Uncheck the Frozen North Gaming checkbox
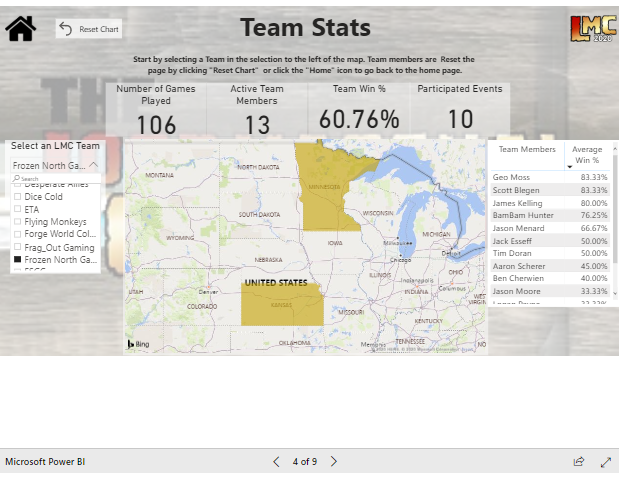This screenshot has height=484, width=628. click(18, 260)
